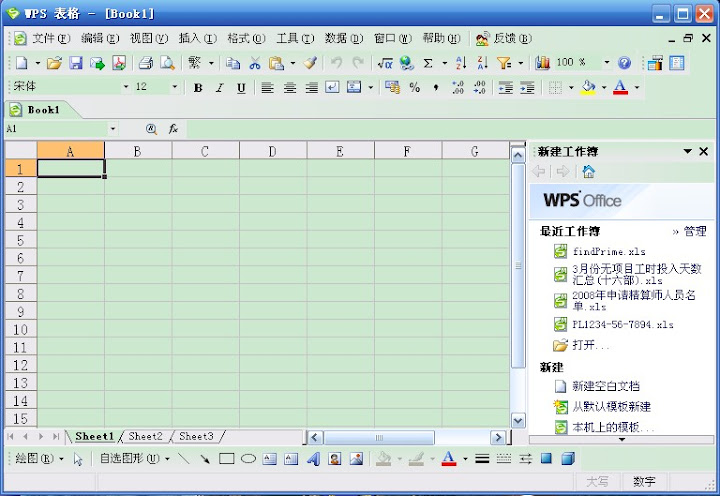Open the borders dropdown arrow
Viewport: 720px width, 496px height.
571,87
